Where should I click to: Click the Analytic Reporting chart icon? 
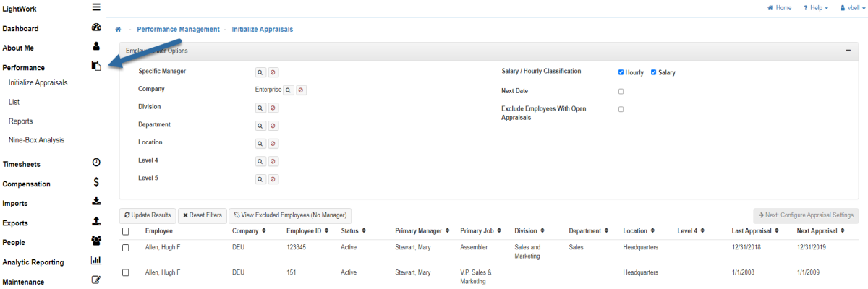pos(96,262)
